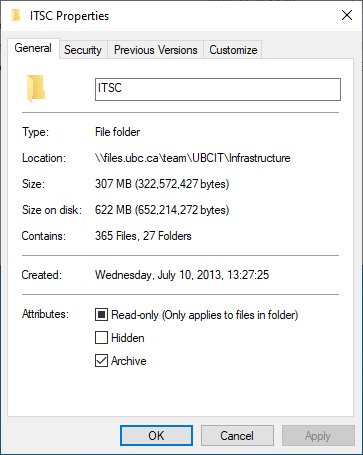Toggle the Read-only attribute checkbox

tap(101, 315)
